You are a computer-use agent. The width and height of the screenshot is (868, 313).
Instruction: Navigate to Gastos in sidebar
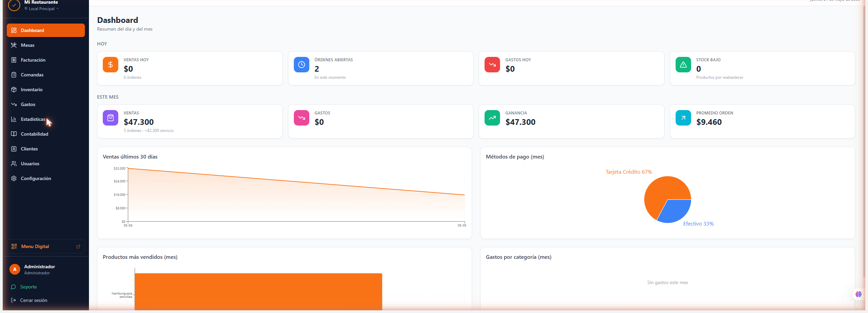[45, 104]
